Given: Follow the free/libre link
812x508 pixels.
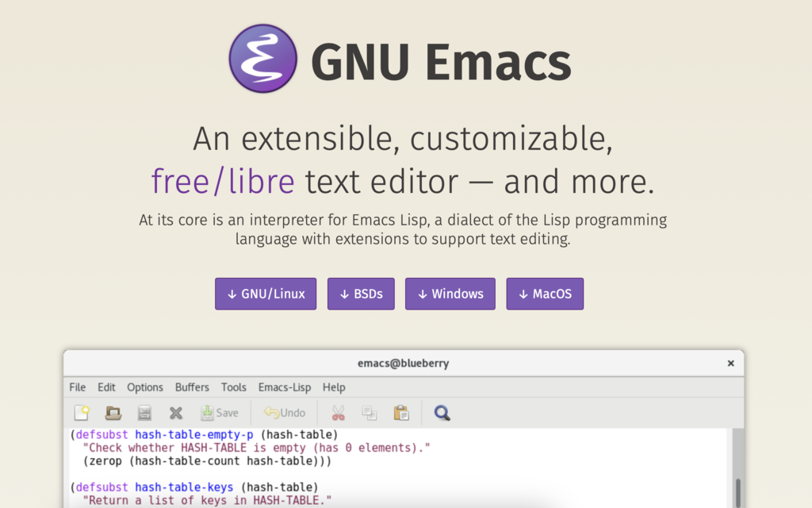Looking at the screenshot, I should point(223,181).
